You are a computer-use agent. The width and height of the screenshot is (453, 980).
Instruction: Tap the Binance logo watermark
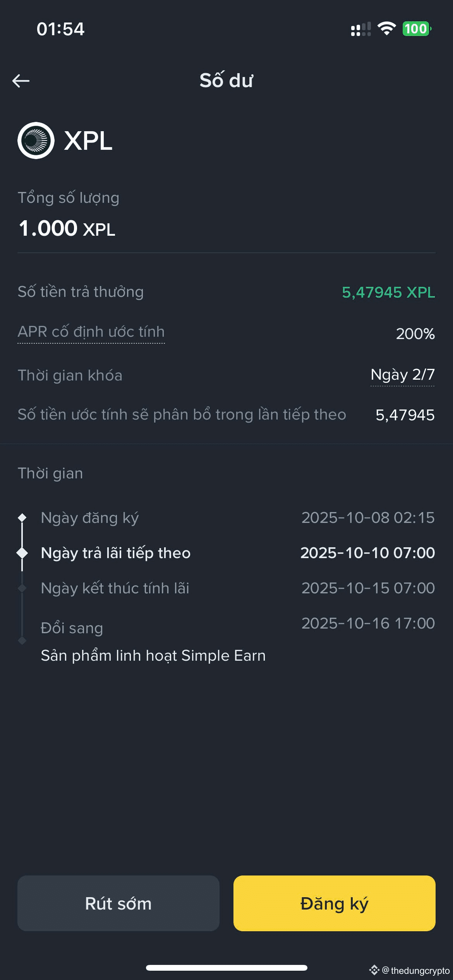[x=374, y=970]
